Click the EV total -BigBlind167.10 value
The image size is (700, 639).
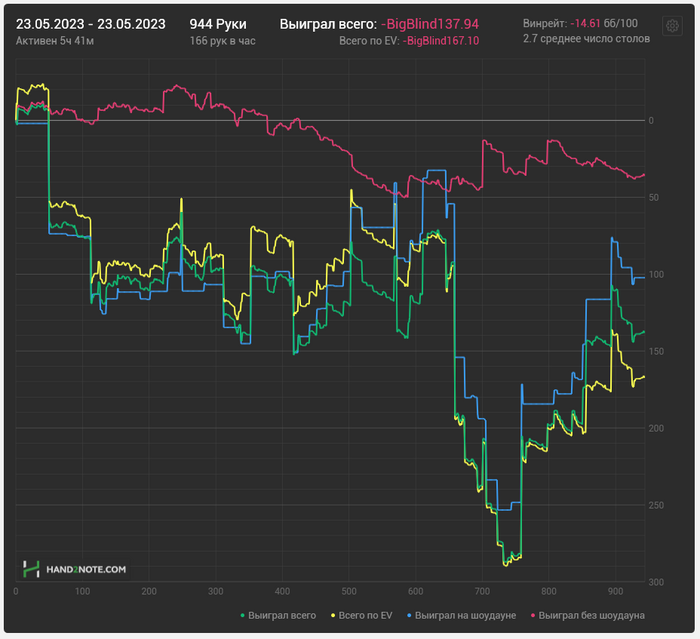(441, 41)
